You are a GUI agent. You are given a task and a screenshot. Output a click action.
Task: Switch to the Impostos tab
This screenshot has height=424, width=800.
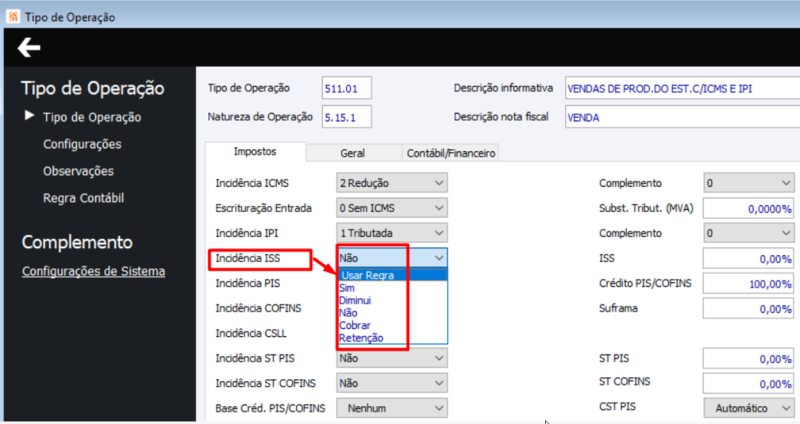click(x=255, y=152)
